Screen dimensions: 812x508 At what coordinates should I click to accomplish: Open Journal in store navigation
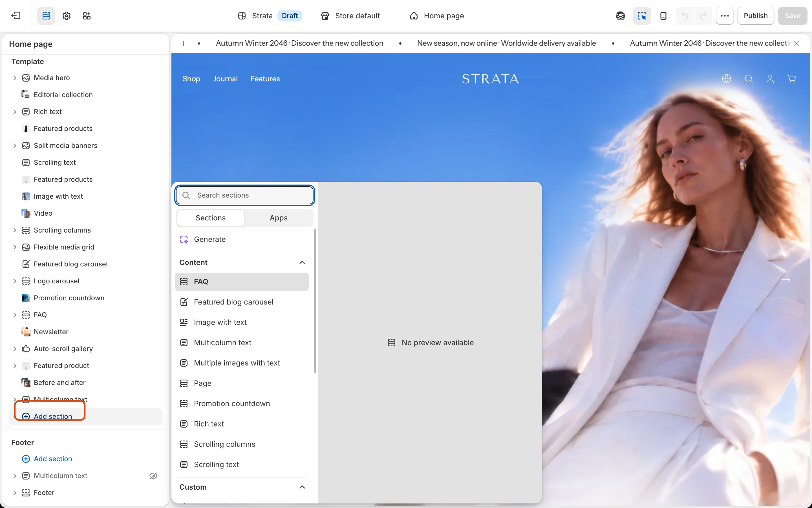click(225, 79)
